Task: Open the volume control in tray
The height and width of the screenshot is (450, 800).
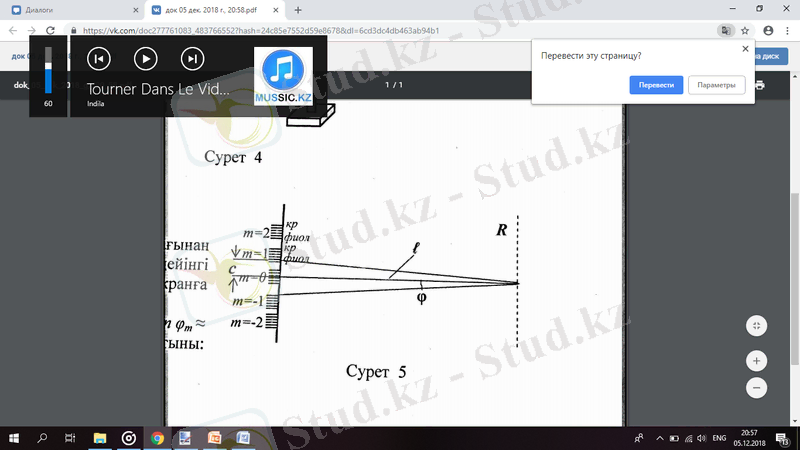Action: (702, 438)
